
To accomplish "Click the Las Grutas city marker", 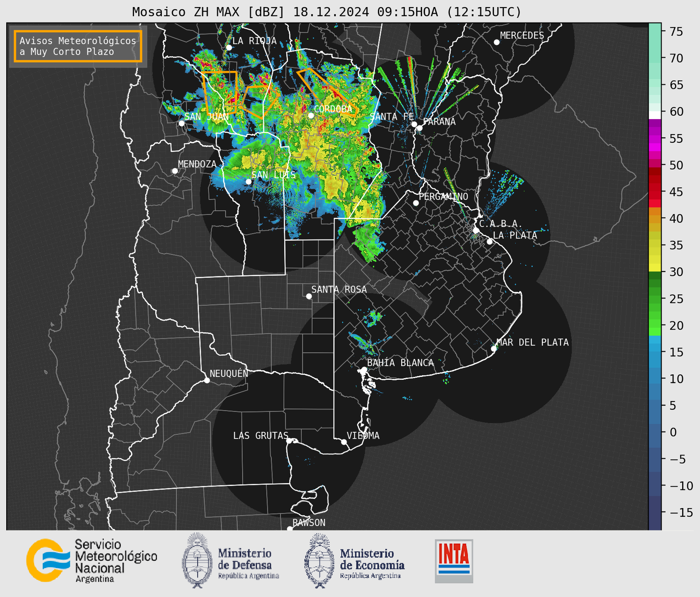I will (289, 440).
